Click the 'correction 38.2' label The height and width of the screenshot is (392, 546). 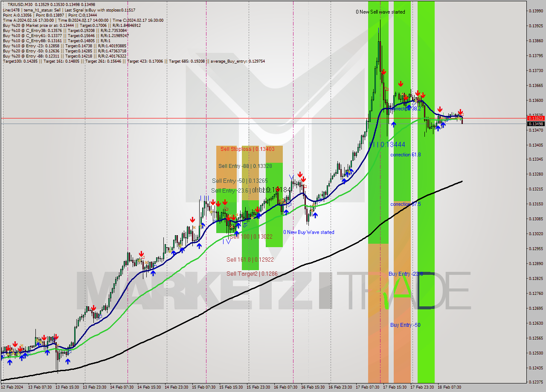(406, 109)
